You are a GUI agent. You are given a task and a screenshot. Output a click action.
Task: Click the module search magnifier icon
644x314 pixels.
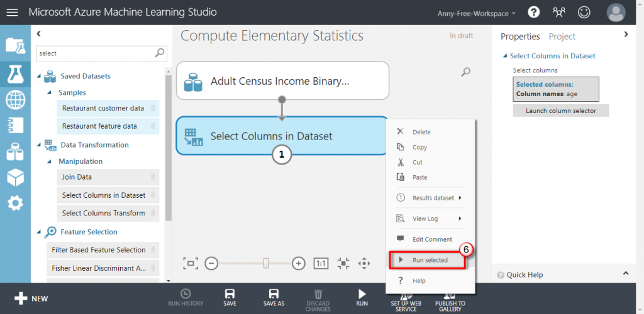point(160,53)
